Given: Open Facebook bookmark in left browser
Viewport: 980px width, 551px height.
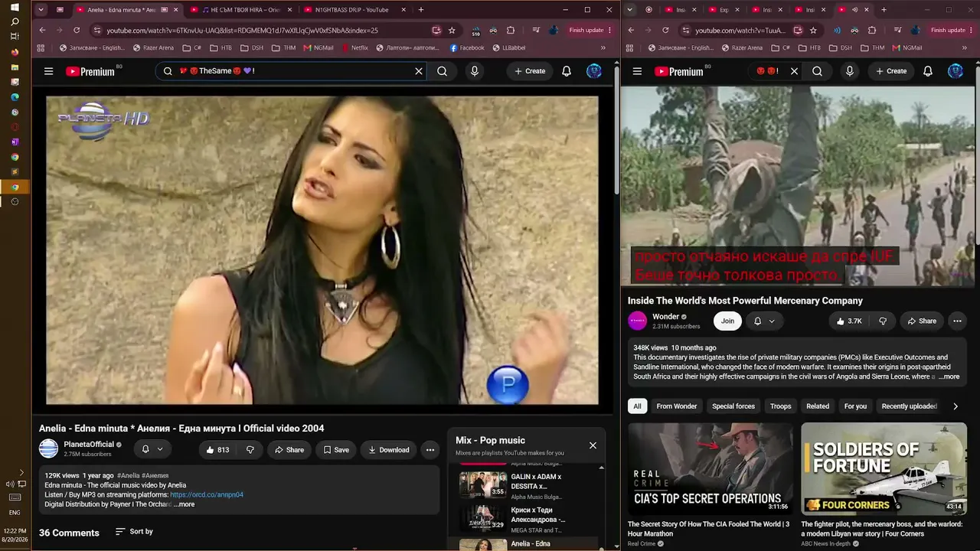Looking at the screenshot, I should tap(467, 47).
